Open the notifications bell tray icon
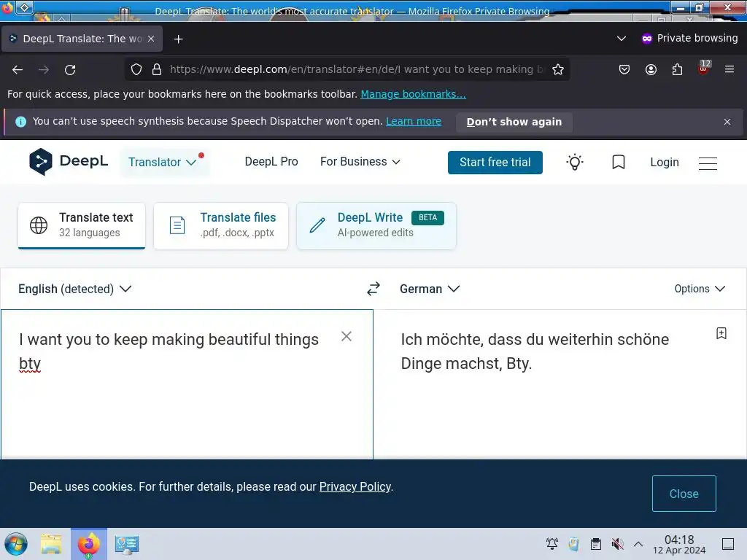The width and height of the screenshot is (747, 560). [x=552, y=544]
